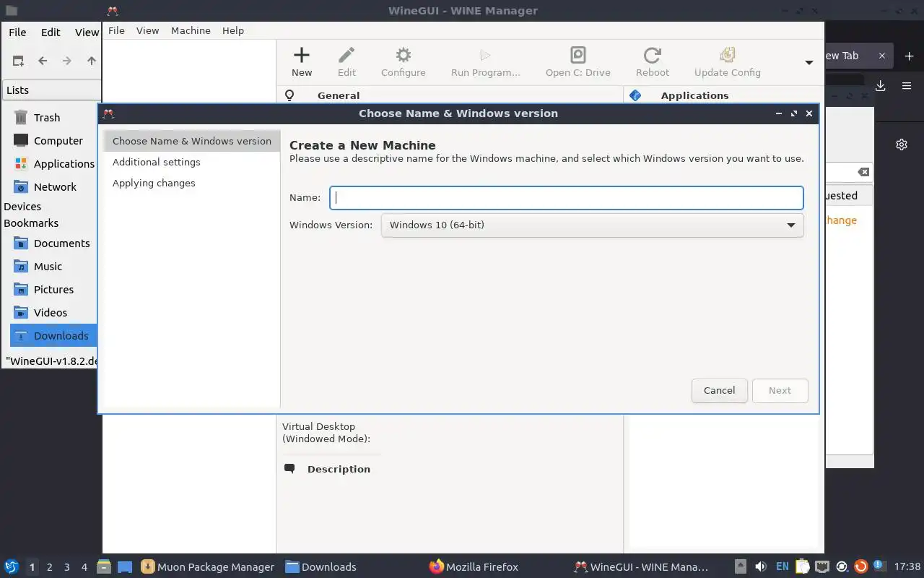924x578 pixels.
Task: Open WineGUI File menu
Action: coord(116,30)
